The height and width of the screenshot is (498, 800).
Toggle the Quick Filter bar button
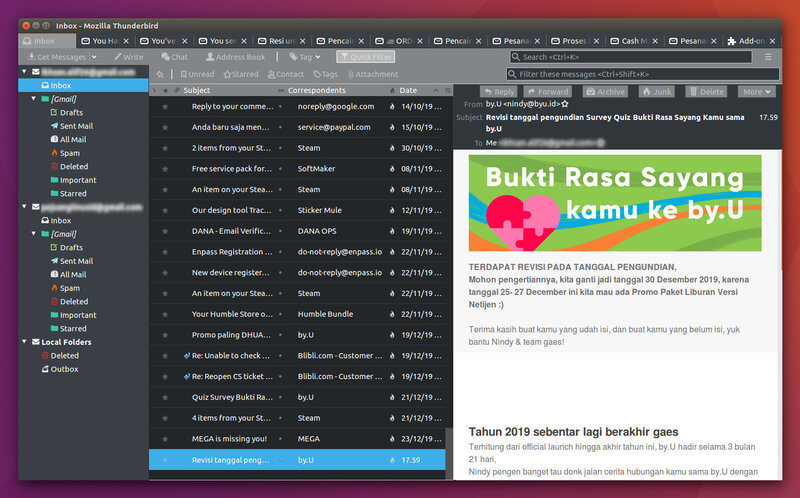click(x=365, y=57)
